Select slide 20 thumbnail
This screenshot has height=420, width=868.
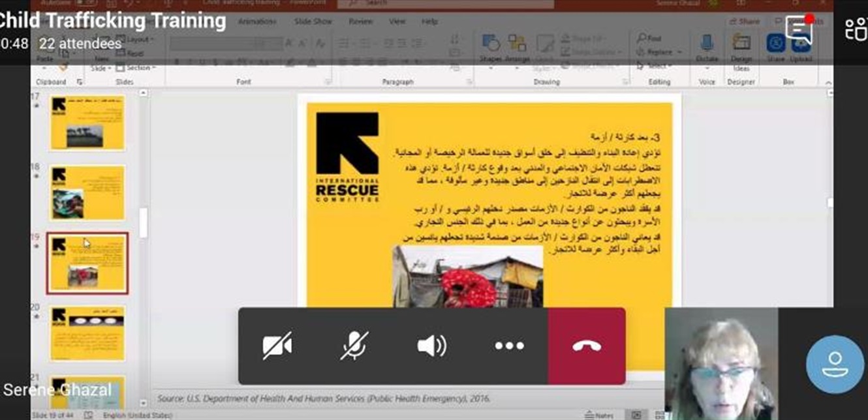click(87, 333)
